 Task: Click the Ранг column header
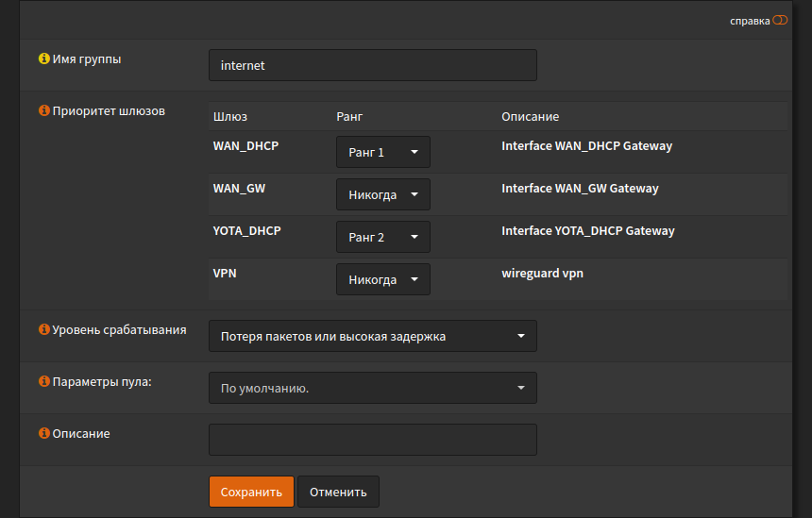tap(349, 116)
